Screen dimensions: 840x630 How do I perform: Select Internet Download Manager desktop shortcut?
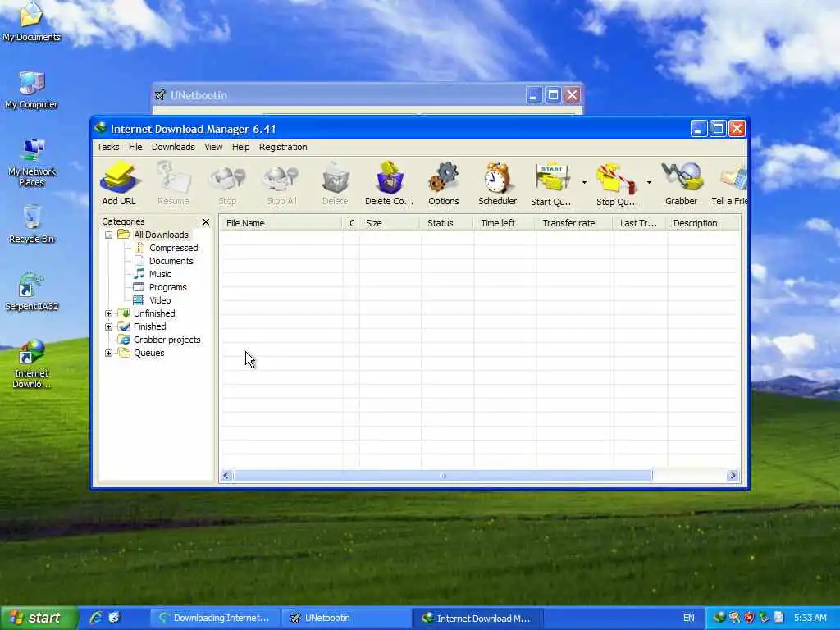click(32, 364)
